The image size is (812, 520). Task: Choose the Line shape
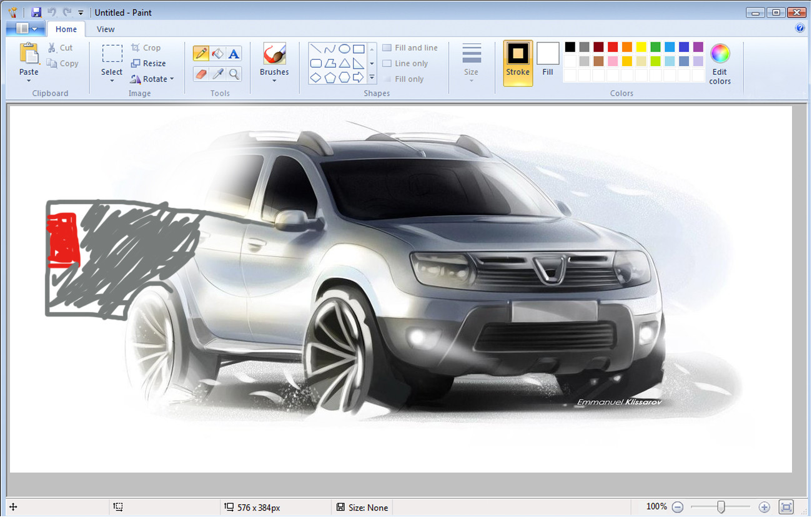(x=316, y=49)
